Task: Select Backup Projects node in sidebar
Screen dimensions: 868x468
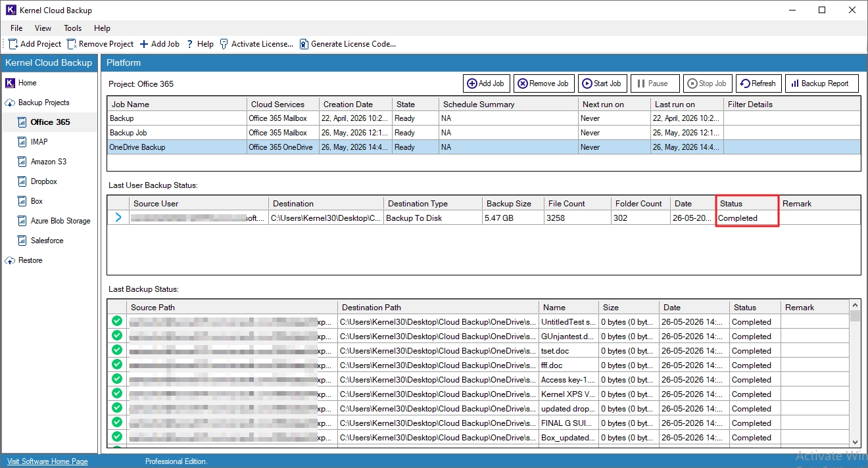Action: click(43, 103)
